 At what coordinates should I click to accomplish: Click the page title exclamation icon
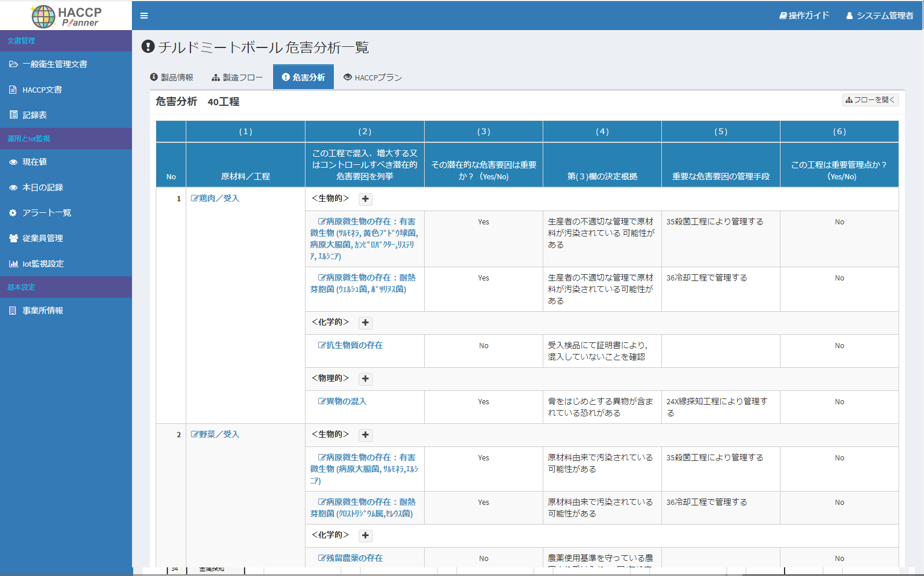coord(148,46)
